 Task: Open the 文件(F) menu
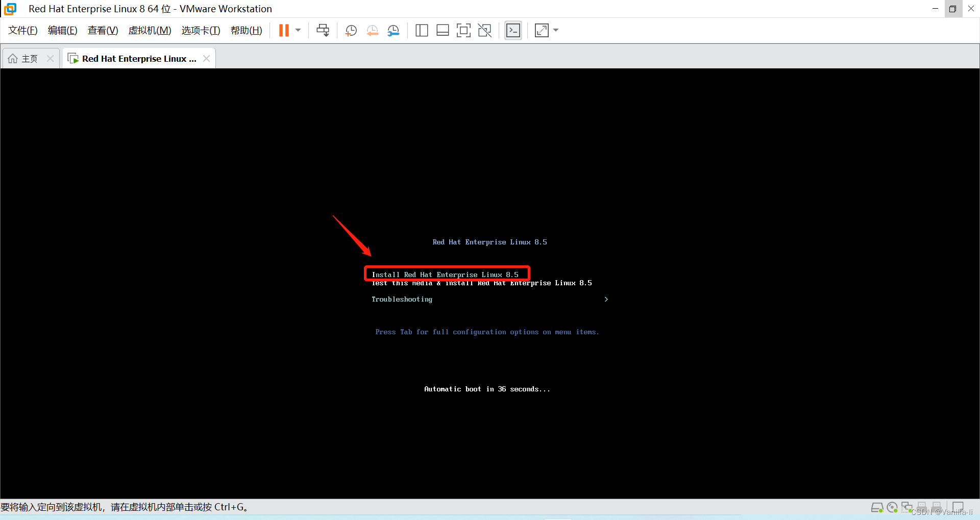click(x=23, y=31)
